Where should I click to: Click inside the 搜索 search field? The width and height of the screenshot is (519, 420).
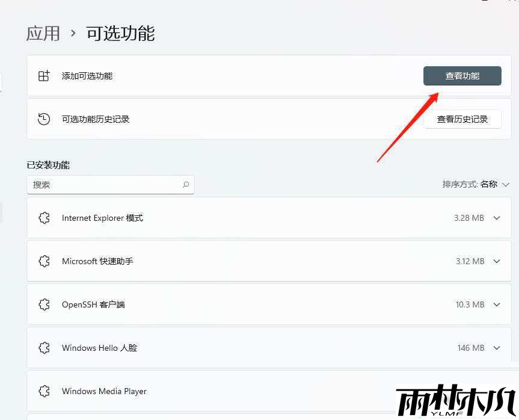[x=96, y=185]
